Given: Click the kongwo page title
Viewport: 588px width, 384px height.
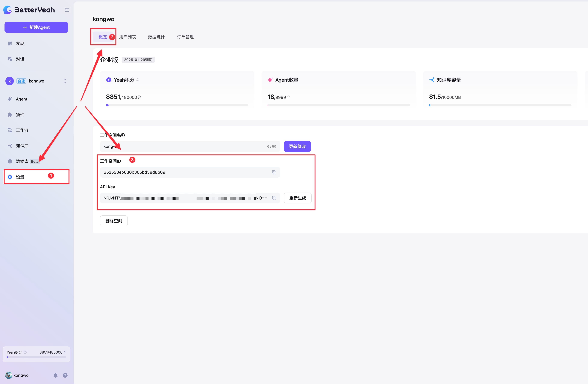Looking at the screenshot, I should tap(103, 19).
